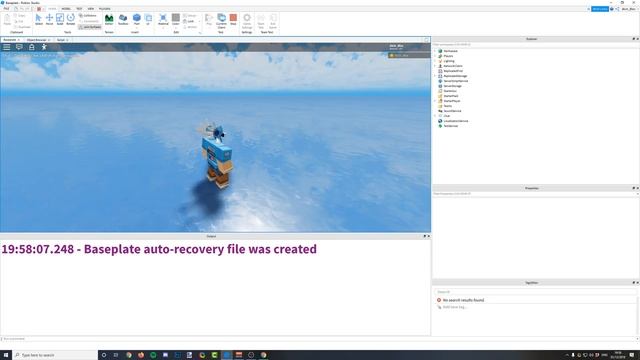Open the Windows Start menu

tap(6, 355)
